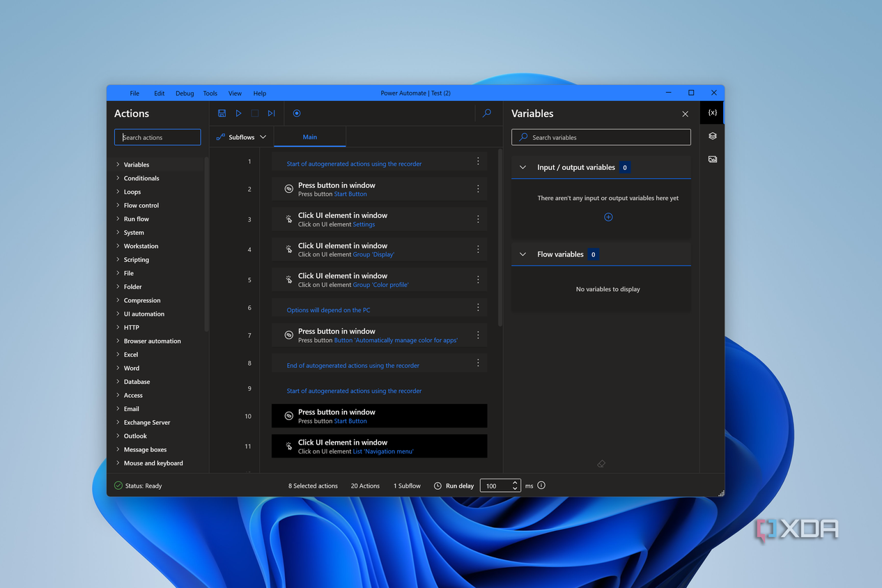Click the List 'Navigation menu' link

[x=383, y=451]
